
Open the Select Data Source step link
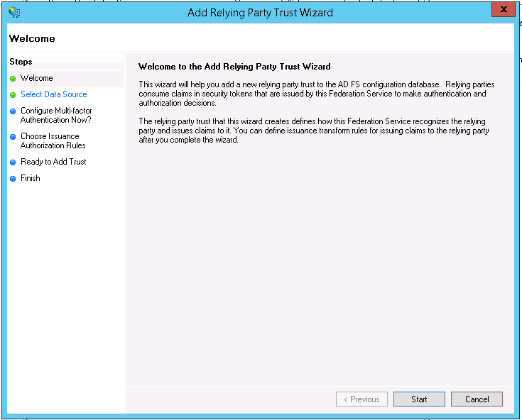coord(53,94)
